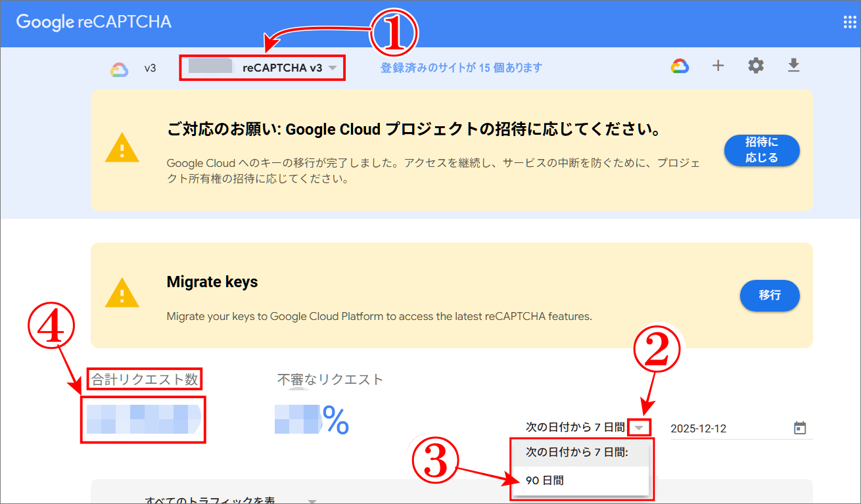Open the Google apps grid menu
The height and width of the screenshot is (504, 861).
849,22
